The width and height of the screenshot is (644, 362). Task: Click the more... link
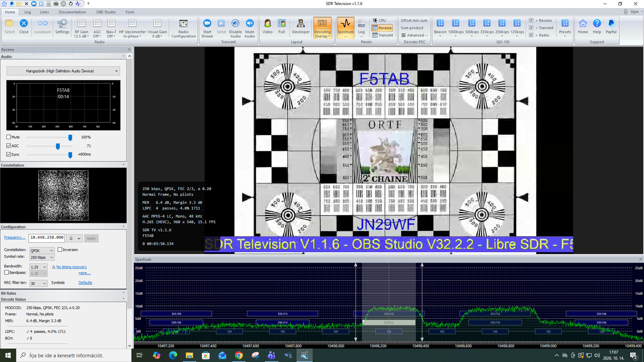tap(85, 273)
